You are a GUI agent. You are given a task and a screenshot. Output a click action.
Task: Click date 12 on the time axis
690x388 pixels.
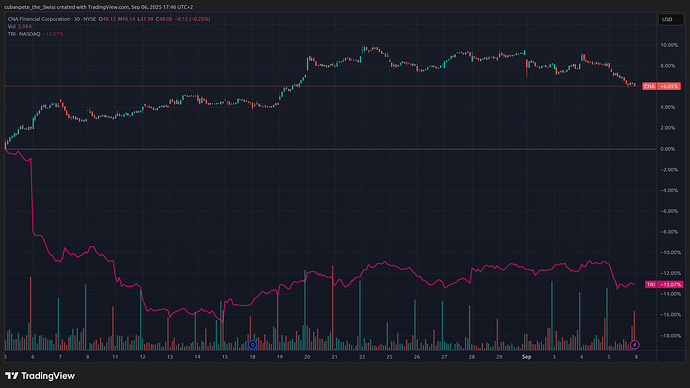click(143, 357)
